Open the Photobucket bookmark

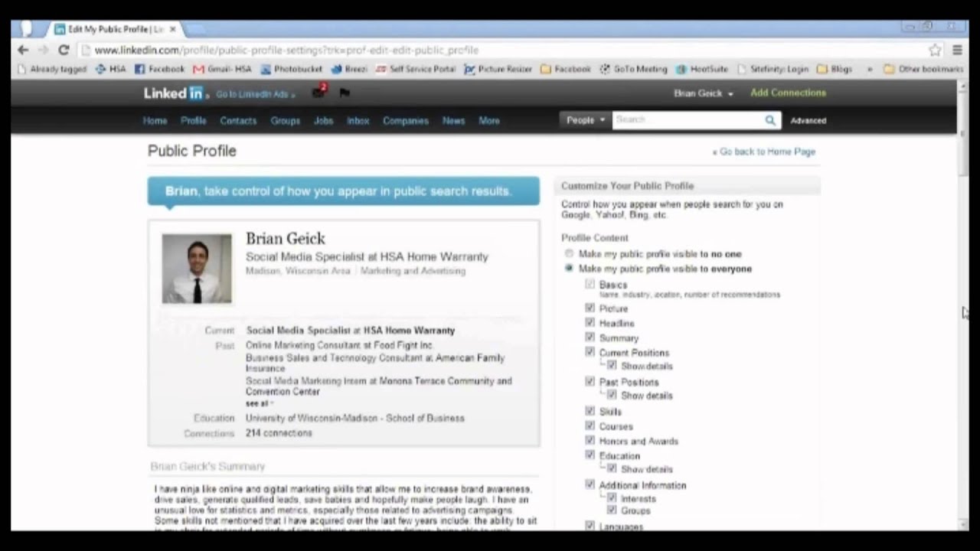pos(292,69)
